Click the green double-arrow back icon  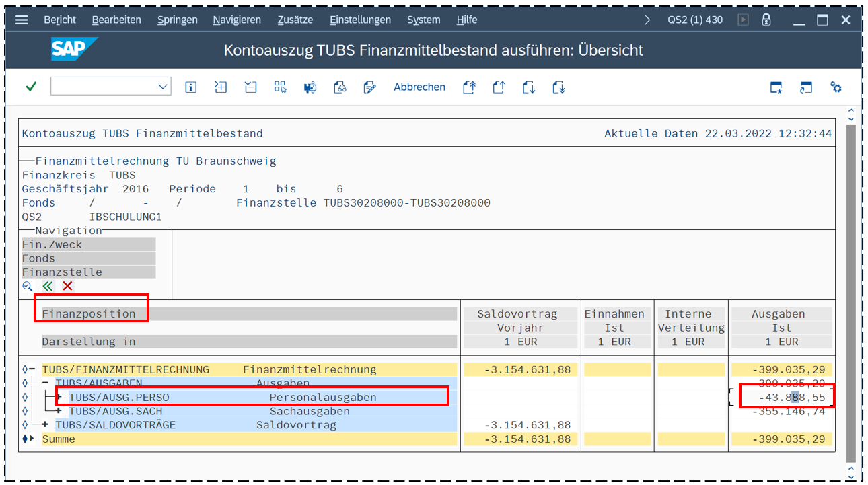click(x=47, y=287)
